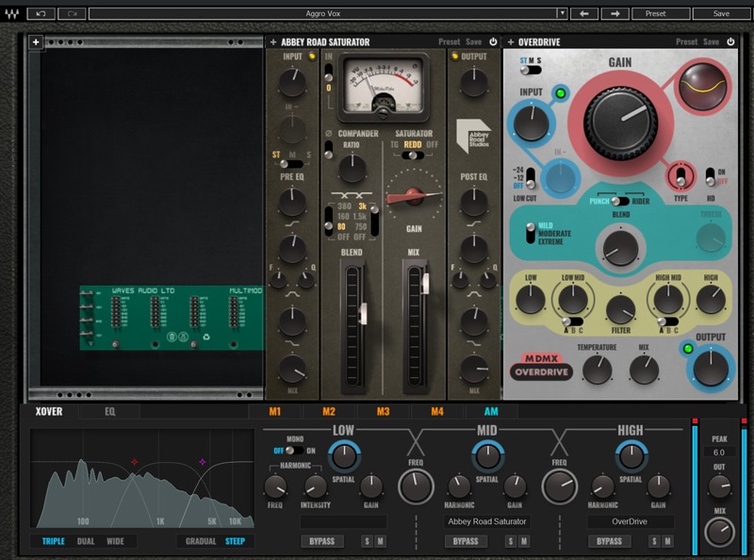Click the Saturator VU meter
The image size is (754, 560).
(x=383, y=86)
